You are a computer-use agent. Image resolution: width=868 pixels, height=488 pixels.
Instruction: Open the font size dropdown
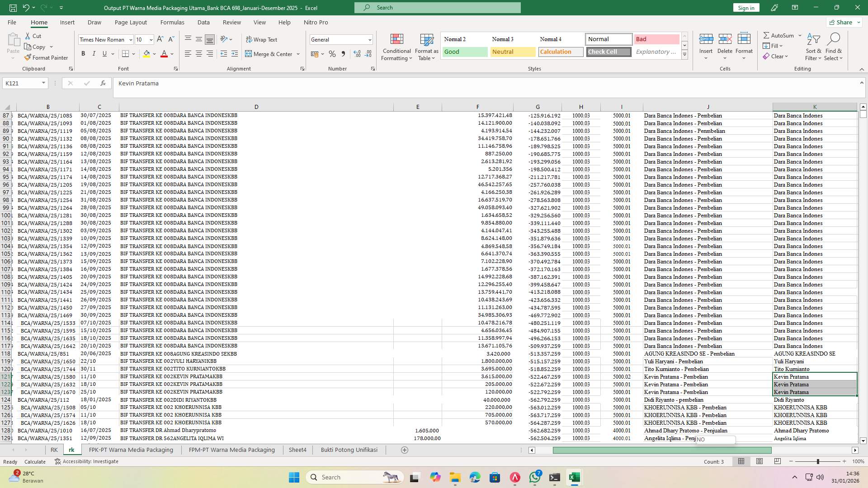pyautogui.click(x=144, y=39)
